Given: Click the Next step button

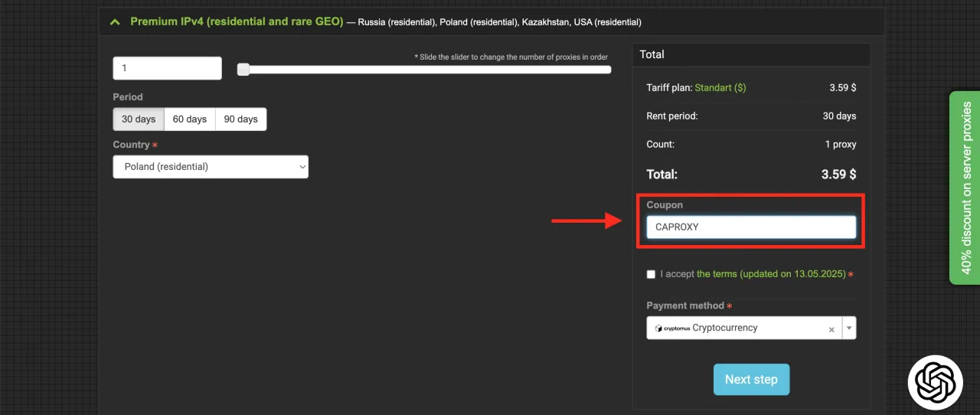Looking at the screenshot, I should (x=751, y=380).
